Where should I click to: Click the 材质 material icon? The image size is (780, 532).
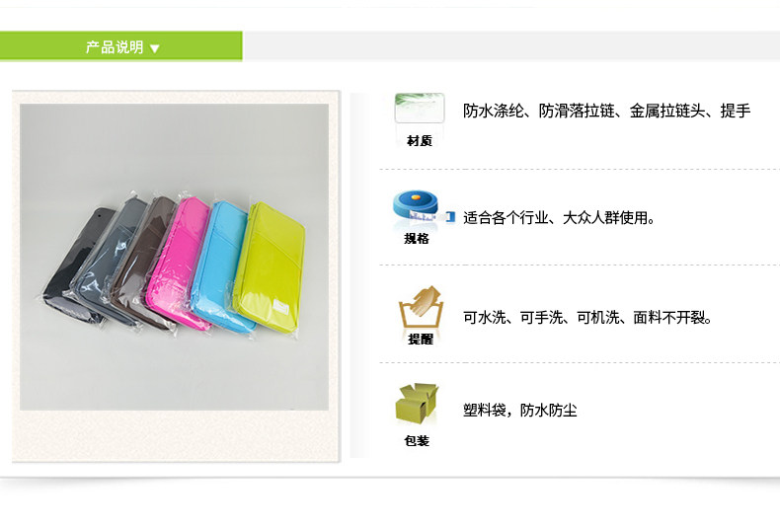(420, 108)
